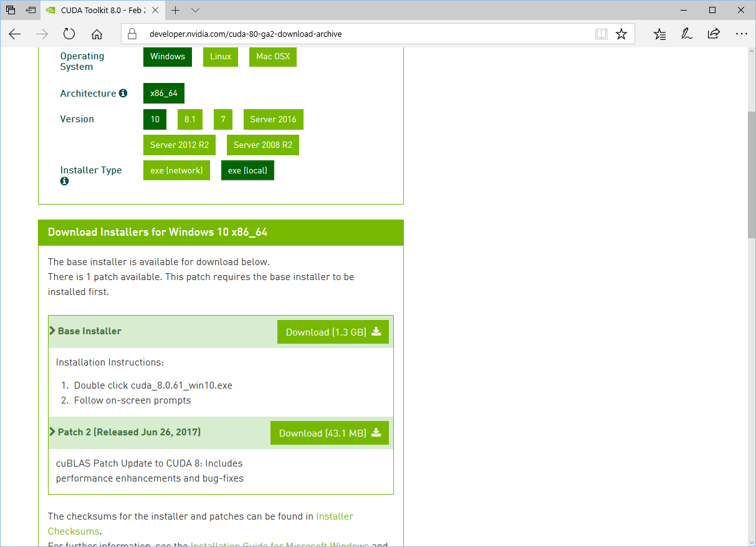
Task: Click set these tabs aside icon
Action: (x=31, y=10)
